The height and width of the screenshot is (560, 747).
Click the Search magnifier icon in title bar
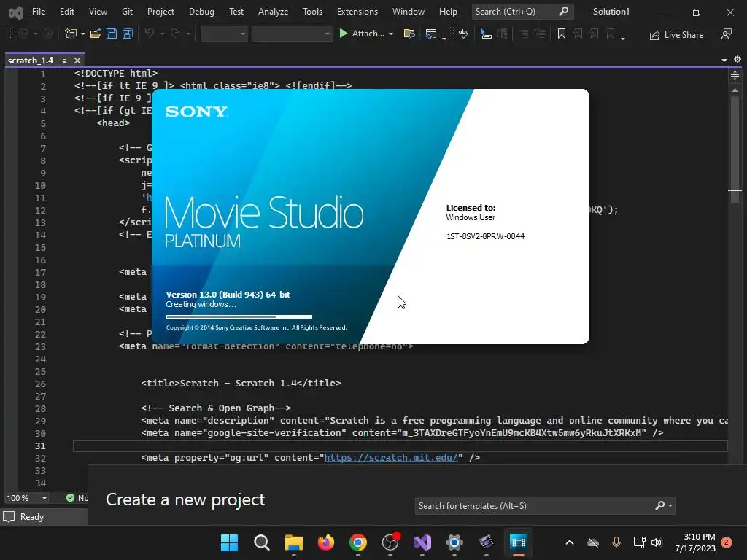pos(564,11)
